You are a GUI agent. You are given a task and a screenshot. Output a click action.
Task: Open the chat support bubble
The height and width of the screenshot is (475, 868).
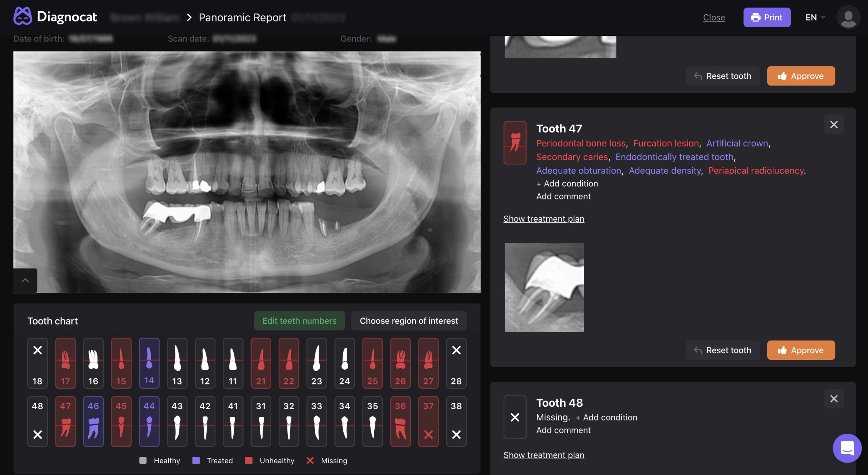click(847, 448)
